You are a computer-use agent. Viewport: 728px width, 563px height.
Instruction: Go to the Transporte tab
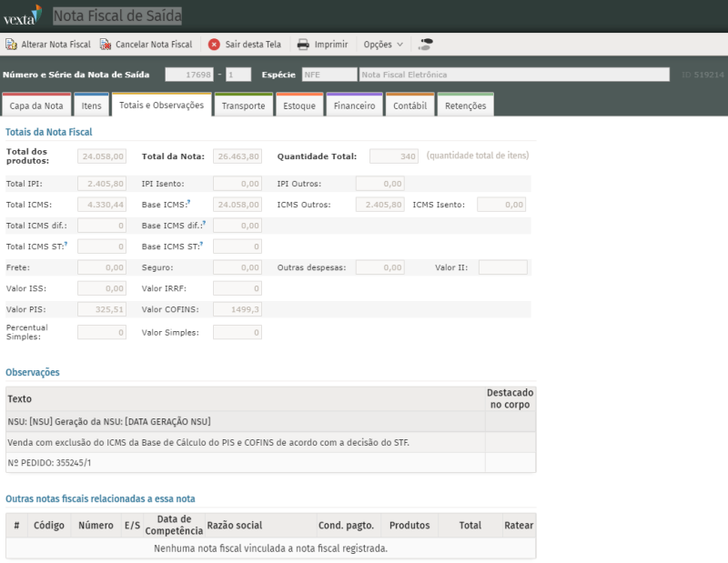pyautogui.click(x=243, y=106)
